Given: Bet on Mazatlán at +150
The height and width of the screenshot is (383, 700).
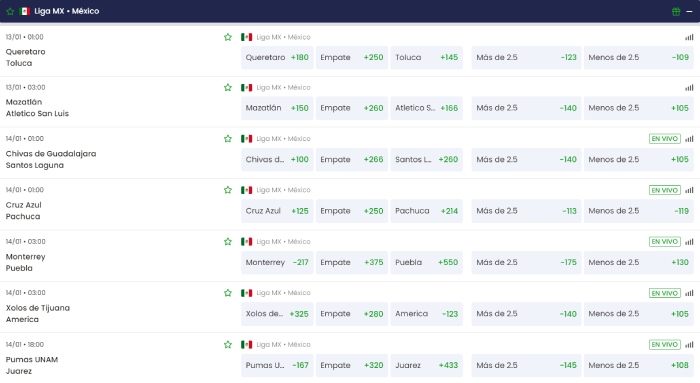Looking at the screenshot, I should [x=277, y=108].
